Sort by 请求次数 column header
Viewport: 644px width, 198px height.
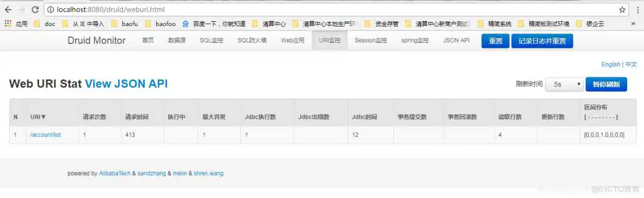coord(95,117)
